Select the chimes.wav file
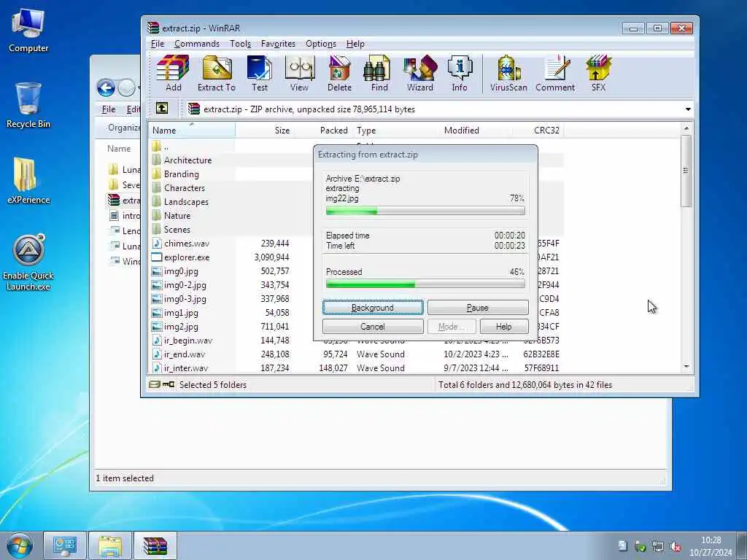The height and width of the screenshot is (560, 747). click(x=187, y=244)
